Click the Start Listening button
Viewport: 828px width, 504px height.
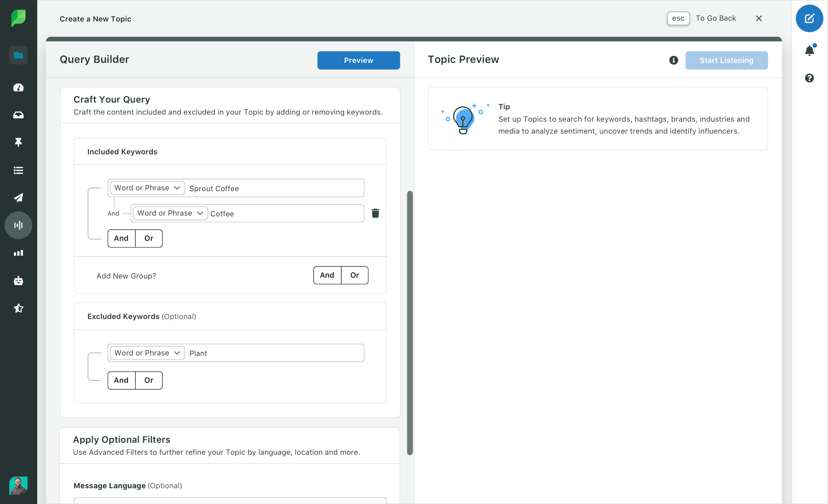click(x=726, y=60)
